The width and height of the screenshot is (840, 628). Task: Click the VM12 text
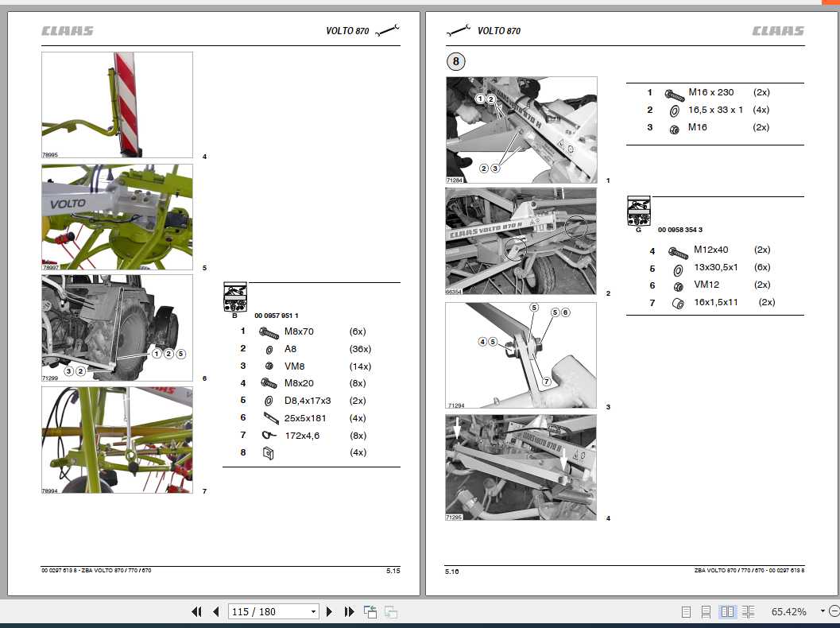pyautogui.click(x=706, y=285)
